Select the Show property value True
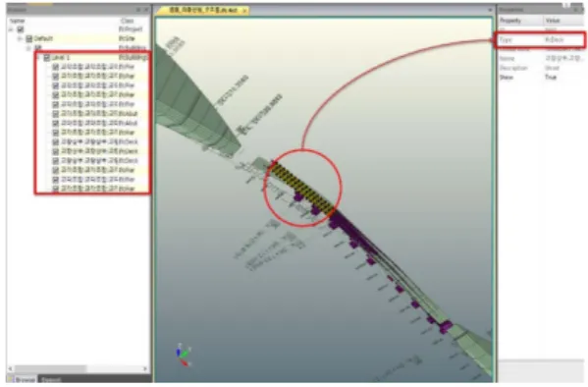 point(550,78)
